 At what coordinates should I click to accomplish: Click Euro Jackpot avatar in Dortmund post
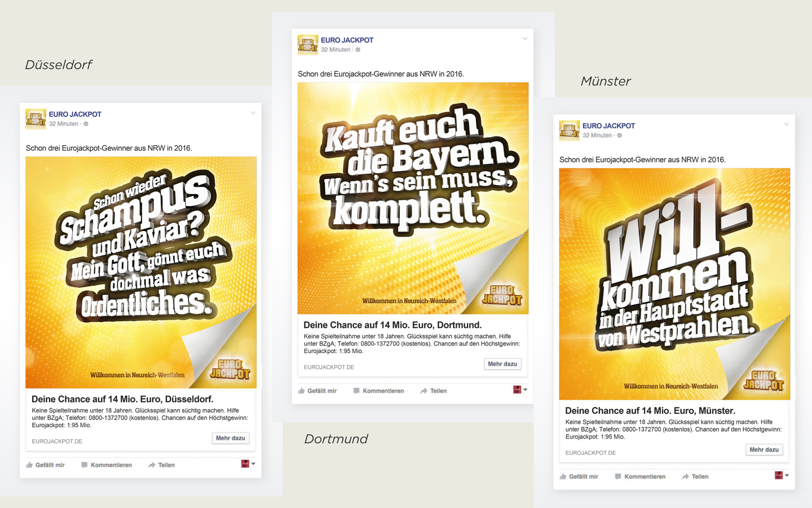coord(308,45)
